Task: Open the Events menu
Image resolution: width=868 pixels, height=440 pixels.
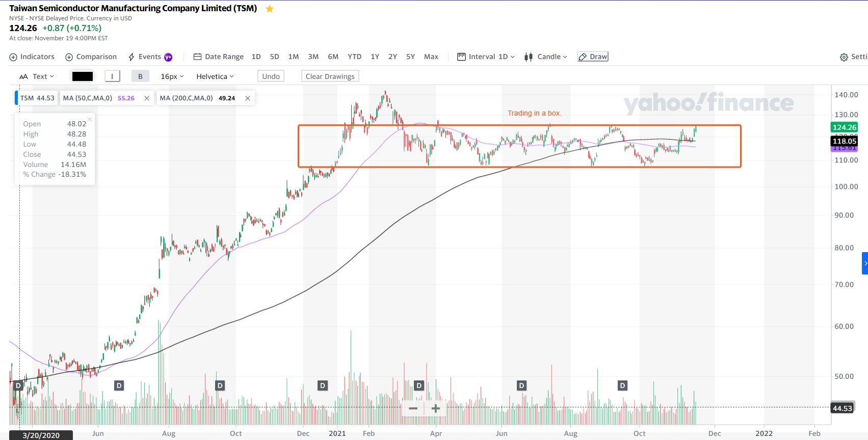Action: click(x=149, y=57)
